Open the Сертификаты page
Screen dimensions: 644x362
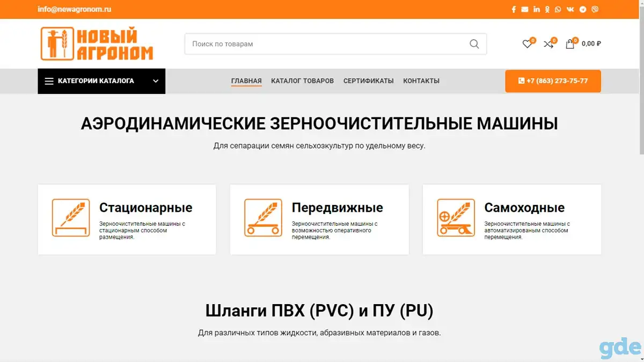pyautogui.click(x=369, y=81)
